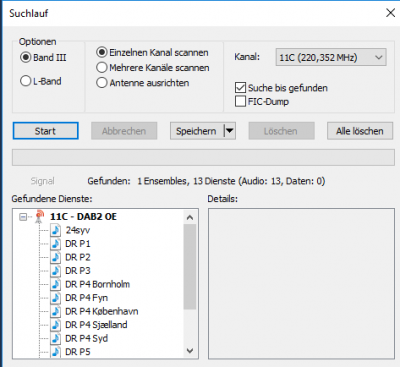Viewport: 400px width, 367px height.
Task: Select DR P4 Bornholm in the list
Action: (x=97, y=284)
